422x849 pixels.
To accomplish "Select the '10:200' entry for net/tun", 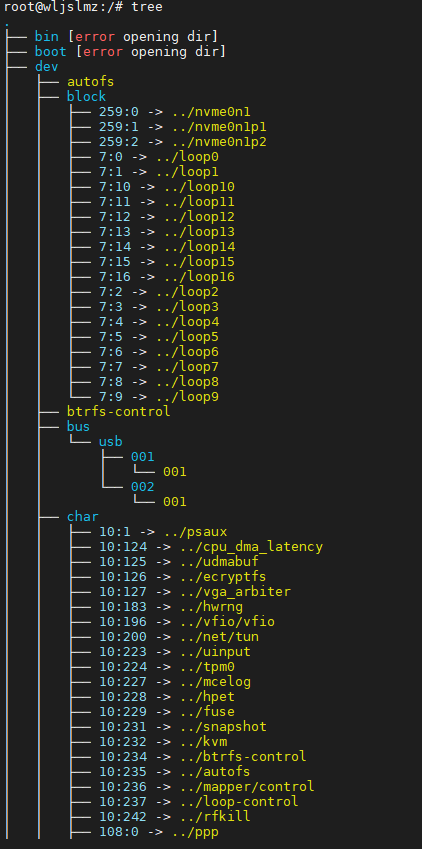I will pos(122,637).
